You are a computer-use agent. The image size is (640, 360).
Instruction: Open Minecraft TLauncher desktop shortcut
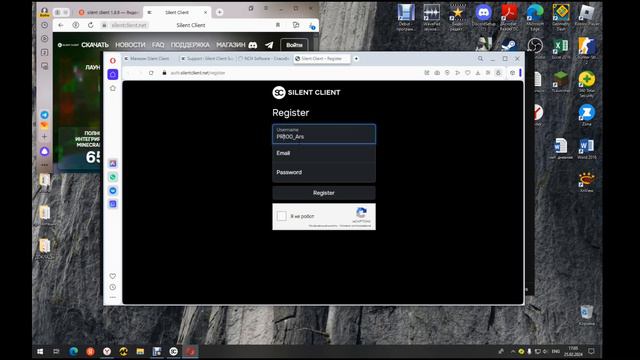(x=561, y=82)
